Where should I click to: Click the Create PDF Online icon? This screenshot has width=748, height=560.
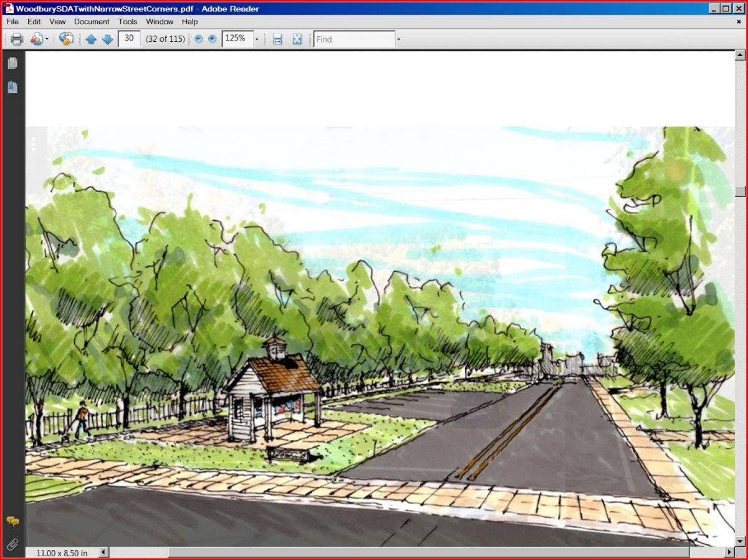pyautogui.click(x=67, y=39)
